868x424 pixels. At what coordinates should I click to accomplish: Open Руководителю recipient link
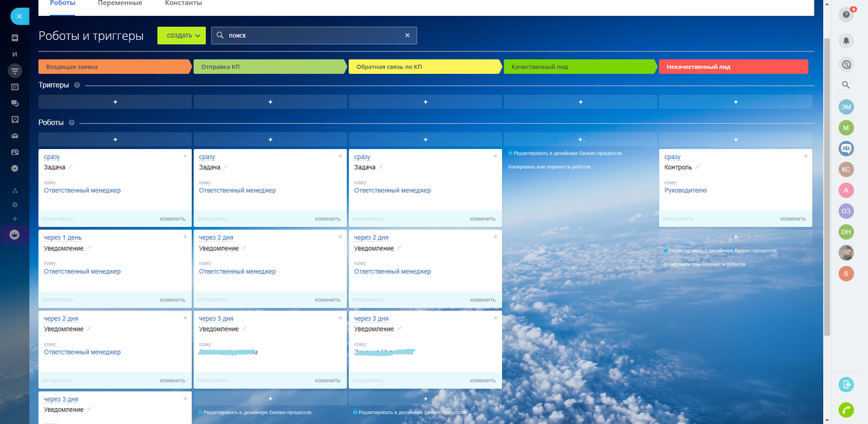[686, 190]
